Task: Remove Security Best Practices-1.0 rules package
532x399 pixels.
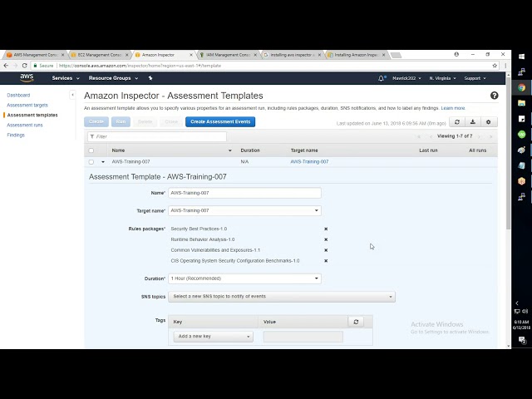Action: (326, 229)
